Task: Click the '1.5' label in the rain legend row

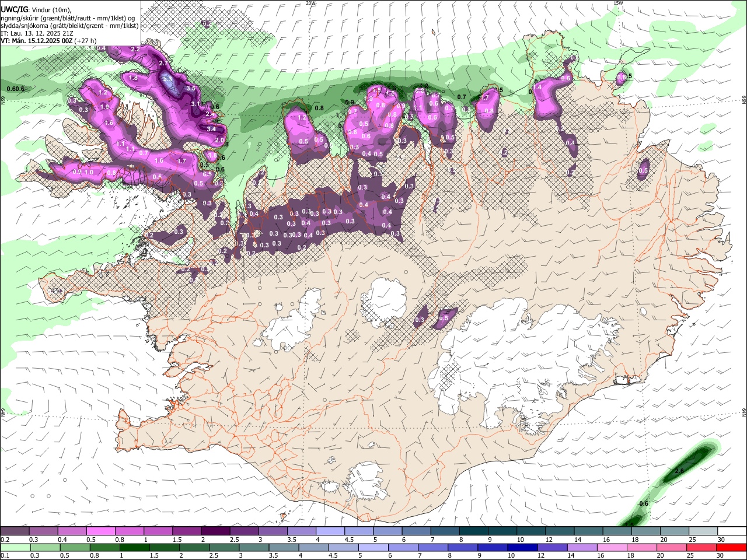Action: (x=154, y=555)
